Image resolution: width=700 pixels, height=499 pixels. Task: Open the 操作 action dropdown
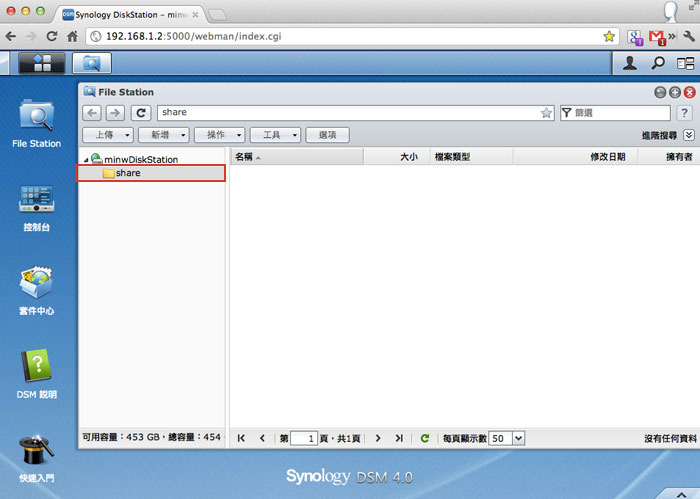(220, 135)
